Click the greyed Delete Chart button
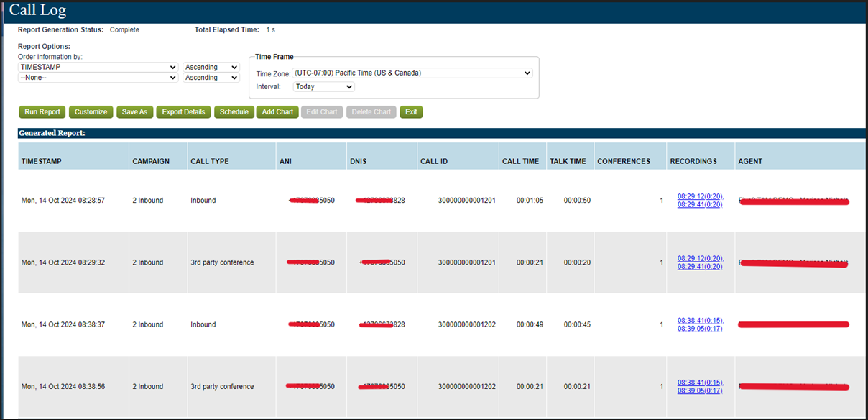 tap(371, 112)
